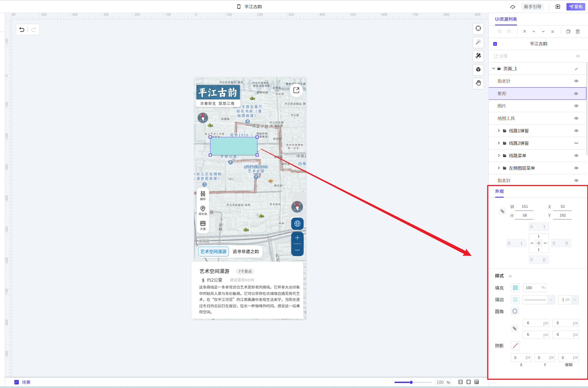Hide the 线路1弹窗 group
The width and height of the screenshot is (588, 388).
pyautogui.click(x=576, y=131)
